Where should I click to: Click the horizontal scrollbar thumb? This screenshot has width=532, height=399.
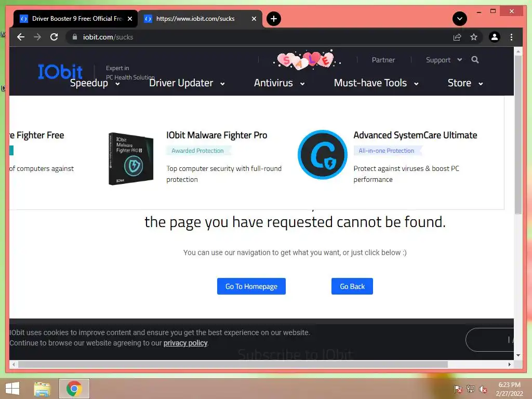(233, 364)
